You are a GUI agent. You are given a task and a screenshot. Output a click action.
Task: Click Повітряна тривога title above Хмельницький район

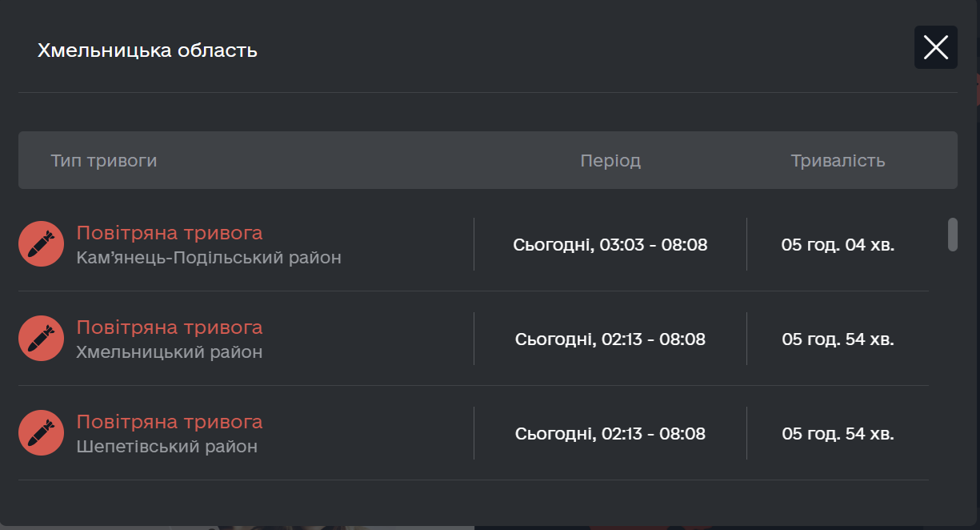(170, 327)
